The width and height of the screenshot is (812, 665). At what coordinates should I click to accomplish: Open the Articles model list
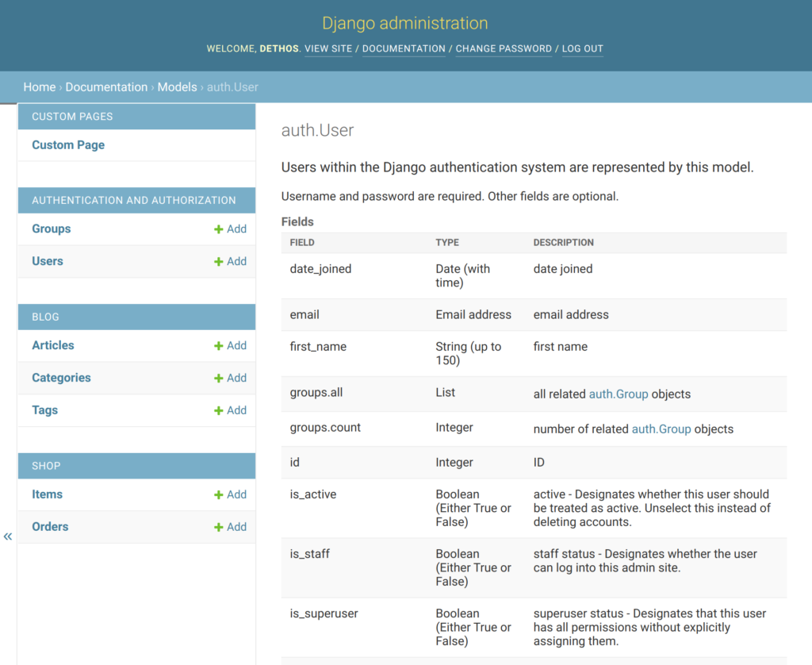(53, 346)
